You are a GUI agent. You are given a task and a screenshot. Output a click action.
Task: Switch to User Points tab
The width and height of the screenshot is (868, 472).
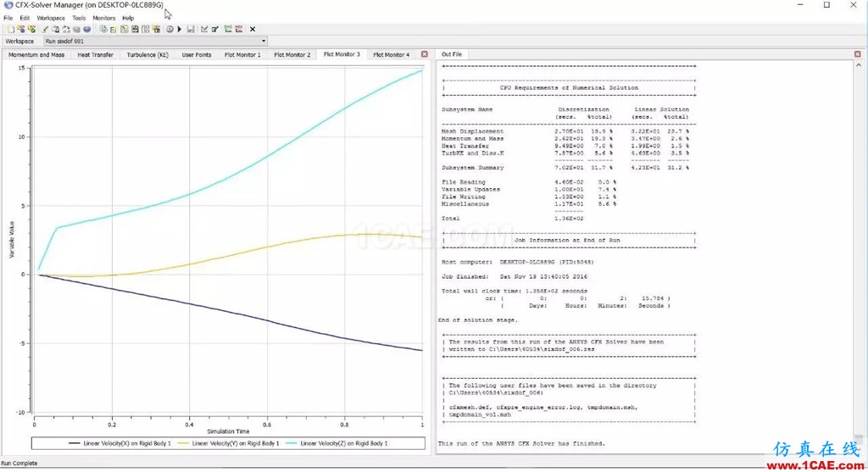click(197, 55)
